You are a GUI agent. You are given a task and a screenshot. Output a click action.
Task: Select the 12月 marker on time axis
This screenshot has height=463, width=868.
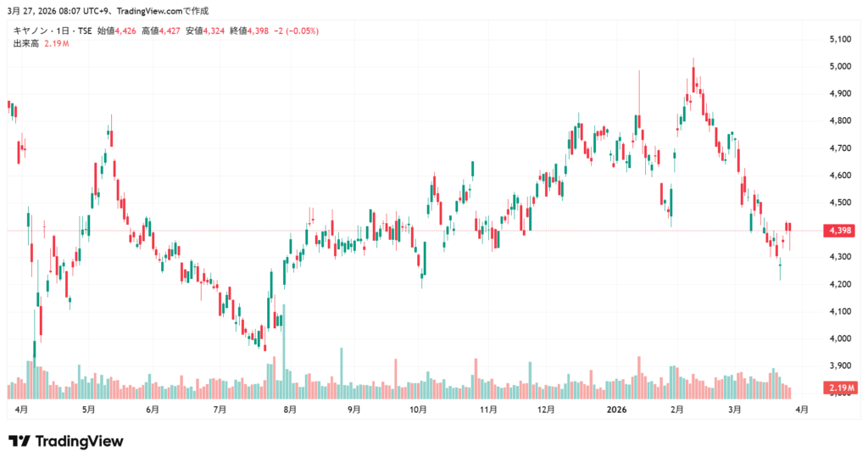(546, 410)
